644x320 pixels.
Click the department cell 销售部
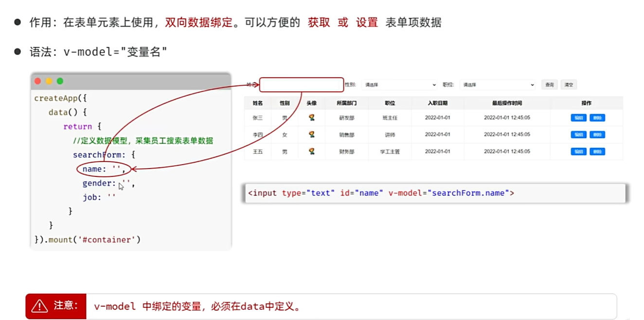tap(347, 135)
